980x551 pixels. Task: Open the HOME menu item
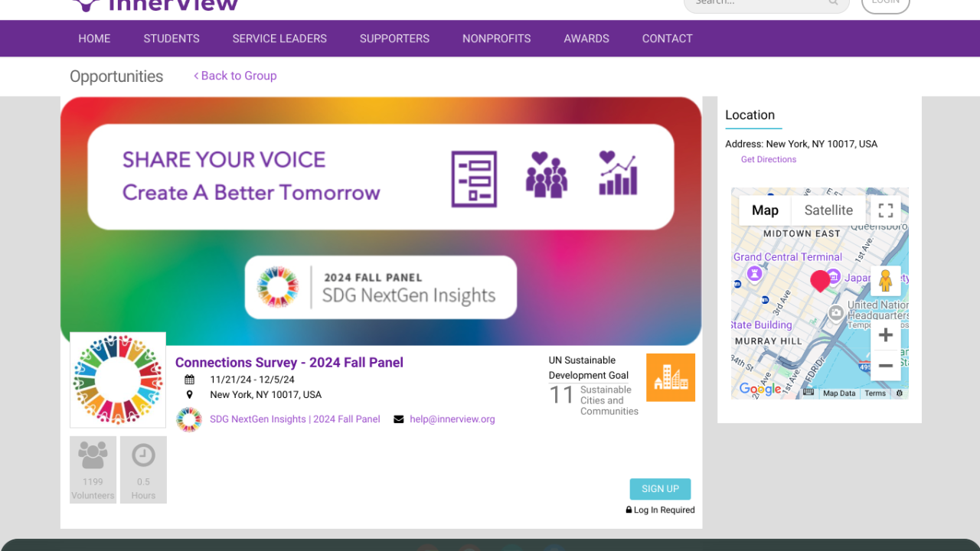94,38
